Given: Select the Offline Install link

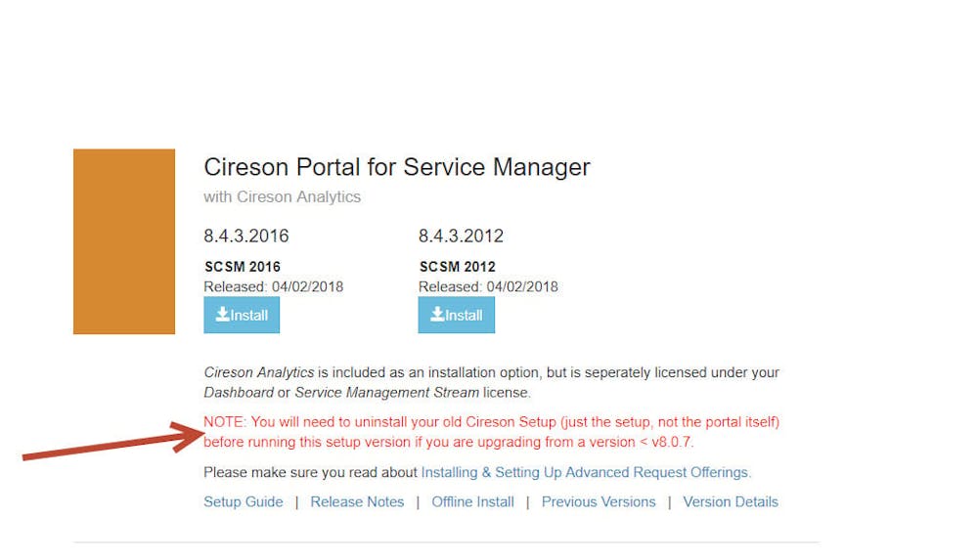Looking at the screenshot, I should (472, 501).
